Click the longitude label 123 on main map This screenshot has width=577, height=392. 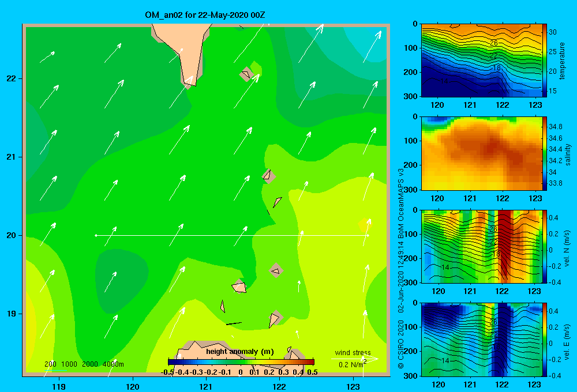tap(353, 386)
